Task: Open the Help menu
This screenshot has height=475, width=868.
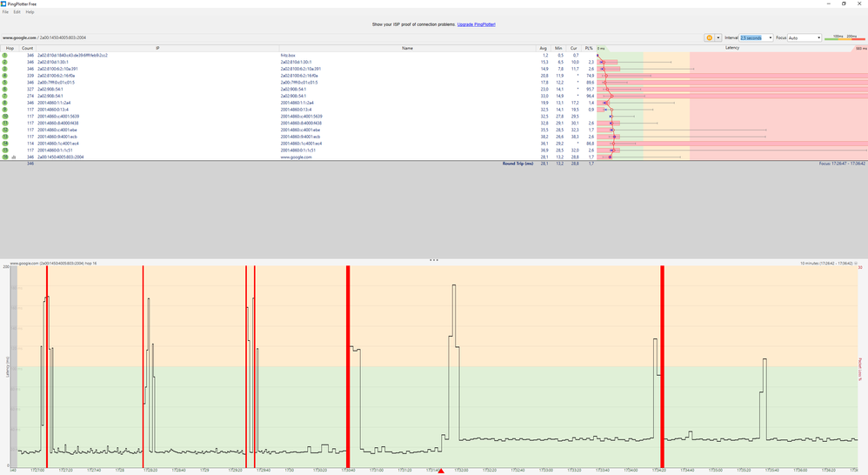Action: click(30, 11)
